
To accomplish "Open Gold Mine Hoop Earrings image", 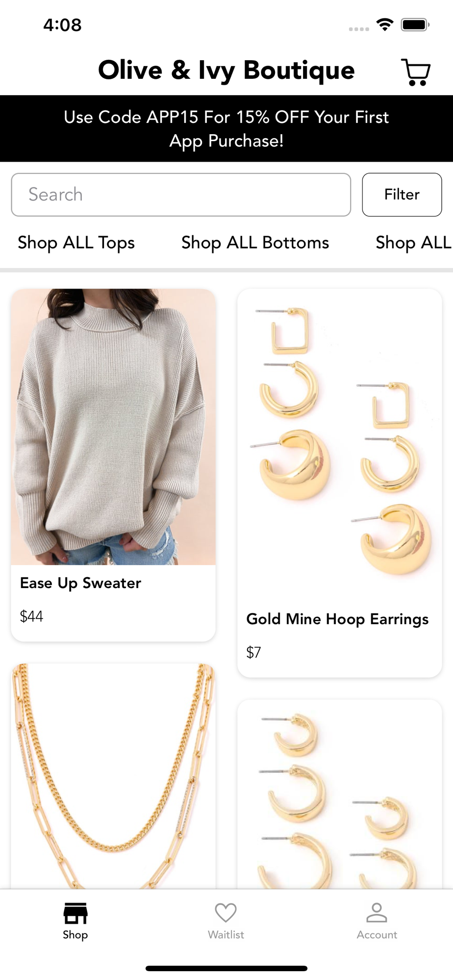I will [x=340, y=443].
